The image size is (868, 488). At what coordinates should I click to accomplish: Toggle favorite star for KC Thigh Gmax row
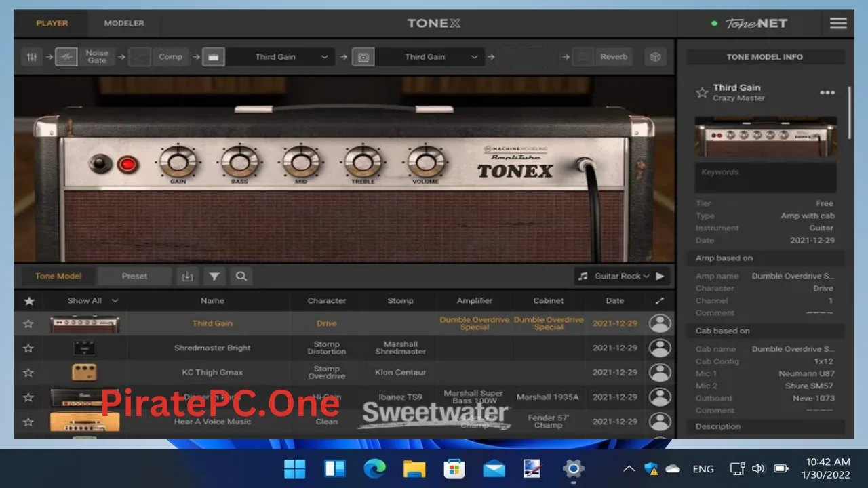click(28, 373)
